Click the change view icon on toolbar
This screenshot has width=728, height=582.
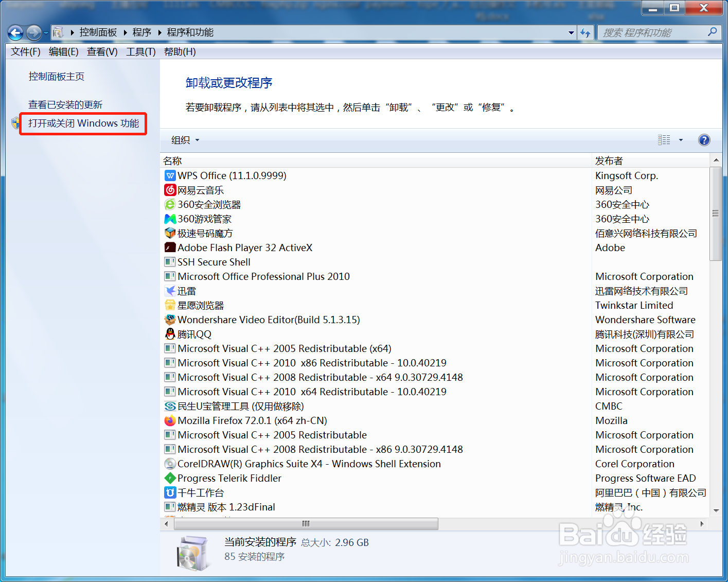tap(664, 139)
